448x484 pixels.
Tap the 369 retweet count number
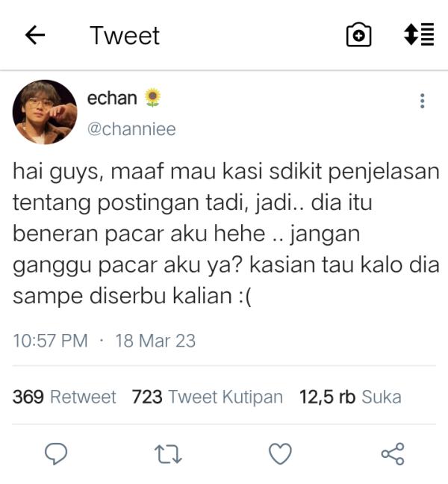point(28,397)
